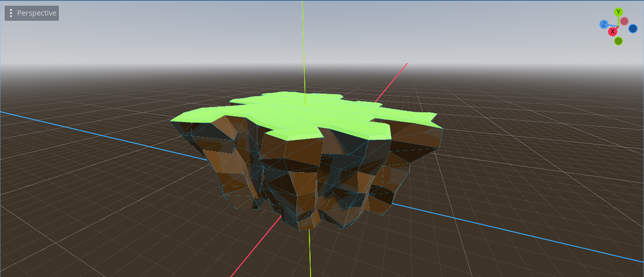Viewport: 644px width, 277px height.
Task: Click the island's left grass corner
Action: (x=175, y=121)
